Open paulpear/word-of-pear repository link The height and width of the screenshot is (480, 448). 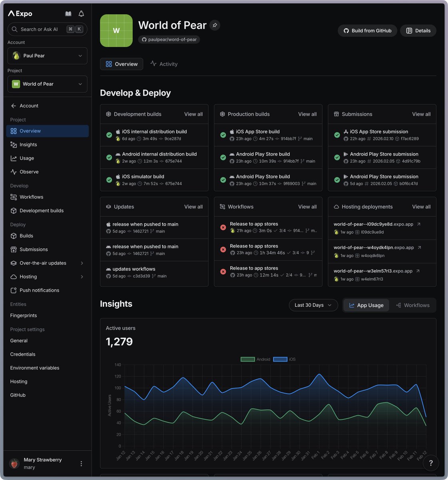click(x=169, y=40)
